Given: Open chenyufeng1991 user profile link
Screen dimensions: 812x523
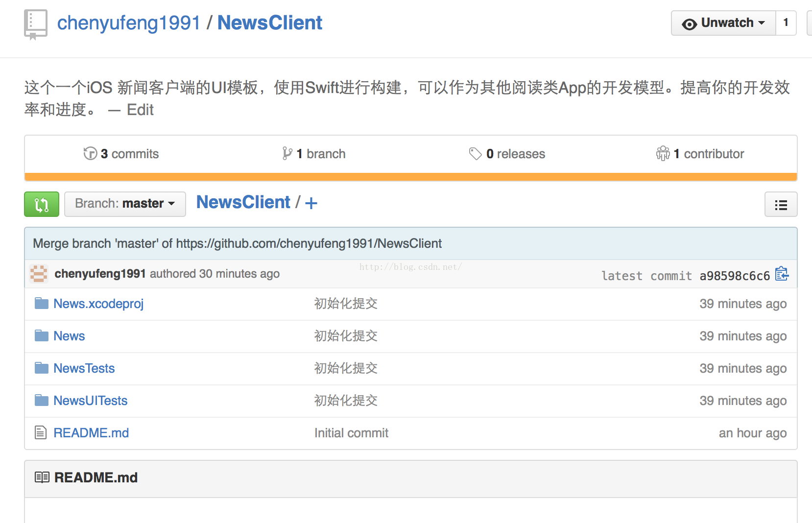Looking at the screenshot, I should (129, 23).
